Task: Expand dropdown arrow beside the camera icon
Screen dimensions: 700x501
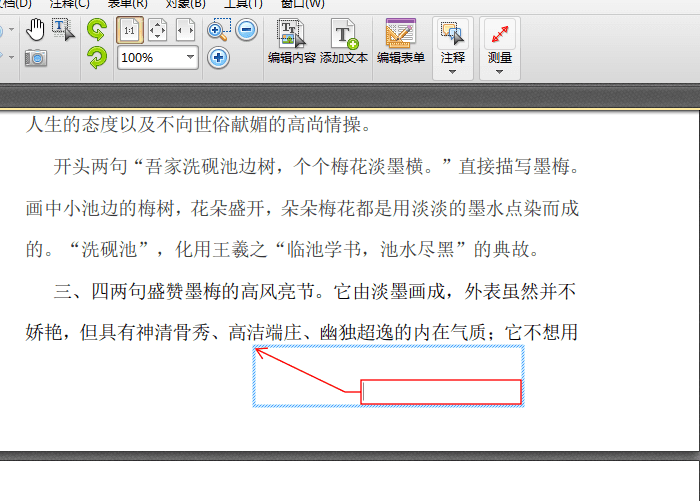Action: (12, 58)
